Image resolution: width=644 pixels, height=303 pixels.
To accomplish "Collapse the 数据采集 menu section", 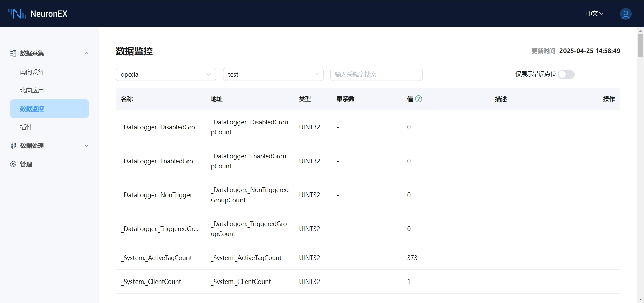I will 86,53.
